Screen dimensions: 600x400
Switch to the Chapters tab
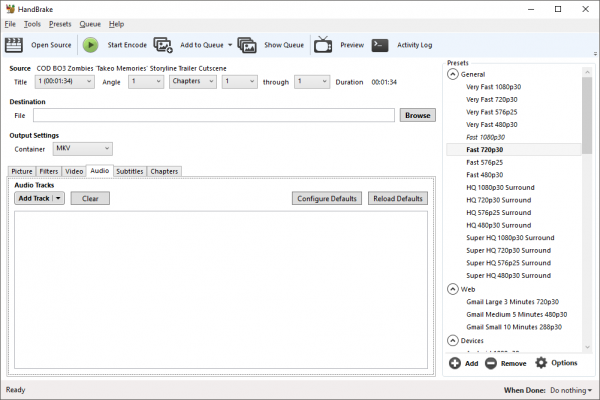coord(164,171)
